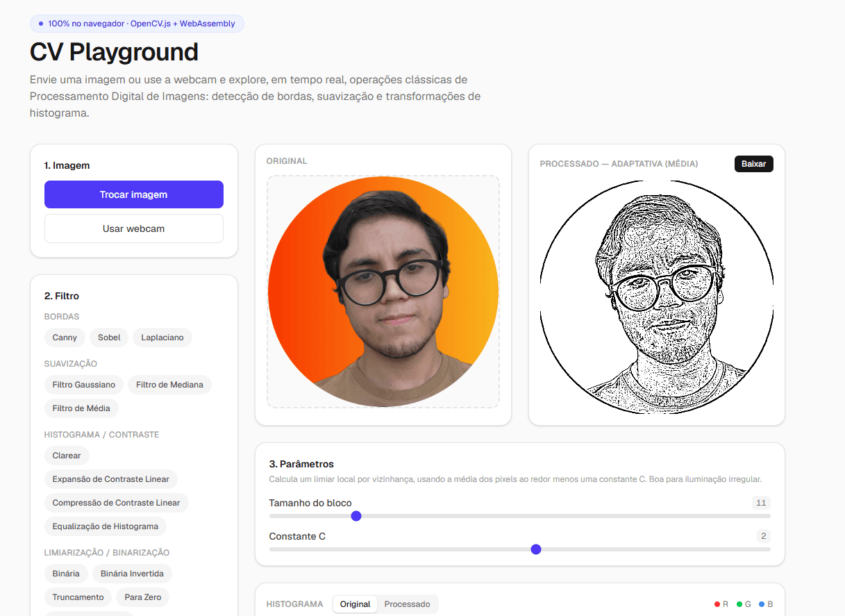Image resolution: width=845 pixels, height=616 pixels.
Task: Apply the Filtro Gaussiano smoothing
Action: pos(84,385)
